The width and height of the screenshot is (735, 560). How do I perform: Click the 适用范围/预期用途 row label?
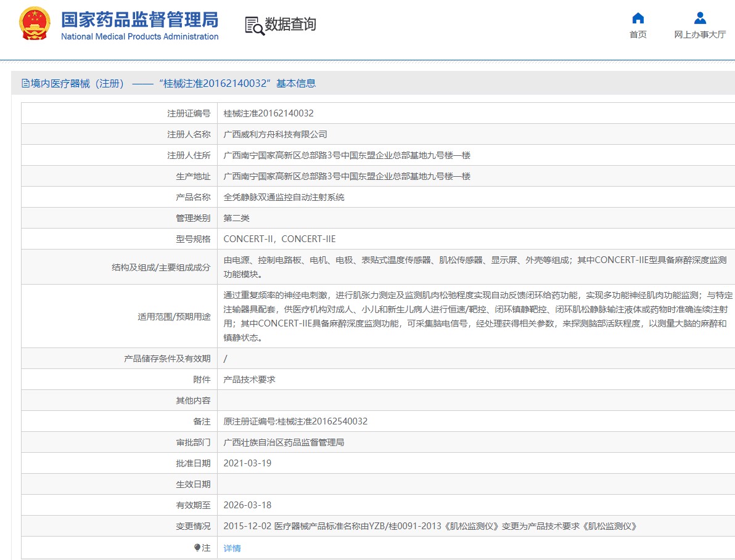tap(174, 317)
